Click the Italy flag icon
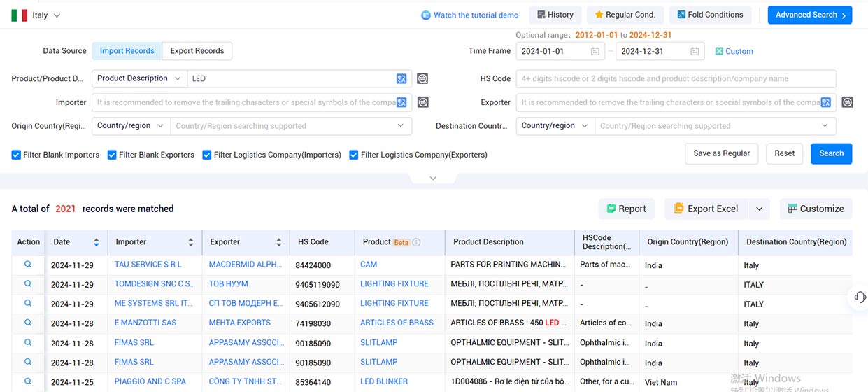868x392 pixels. (x=19, y=15)
